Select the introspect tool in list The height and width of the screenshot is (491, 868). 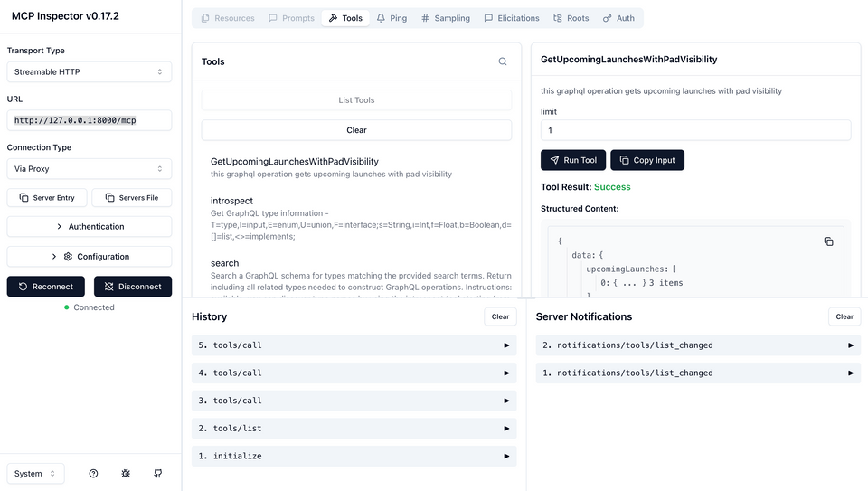[x=232, y=201]
